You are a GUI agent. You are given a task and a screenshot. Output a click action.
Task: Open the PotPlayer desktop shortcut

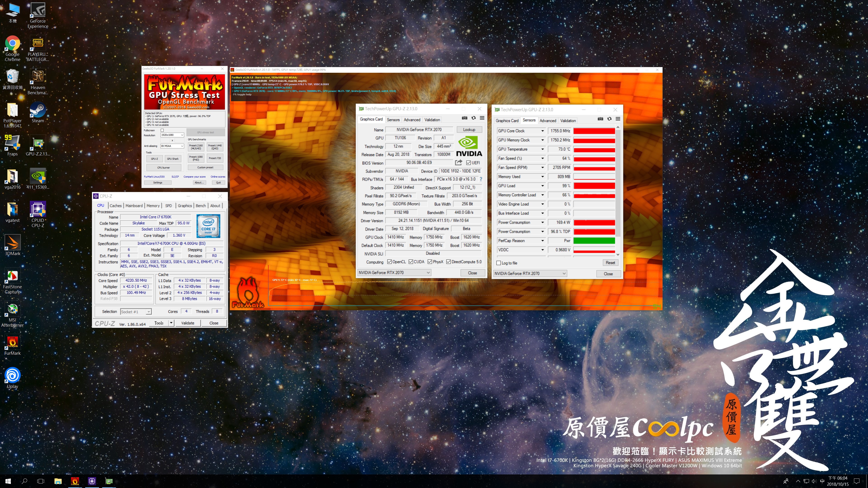12,115
